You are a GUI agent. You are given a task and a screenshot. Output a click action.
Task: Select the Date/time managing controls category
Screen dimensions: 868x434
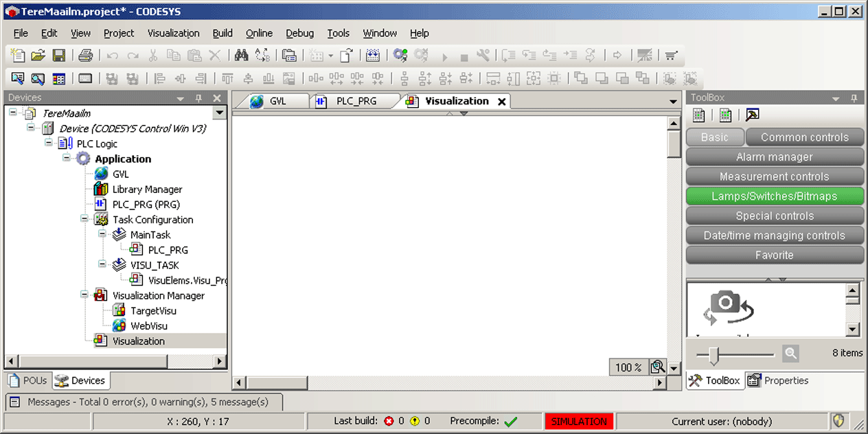click(x=775, y=236)
